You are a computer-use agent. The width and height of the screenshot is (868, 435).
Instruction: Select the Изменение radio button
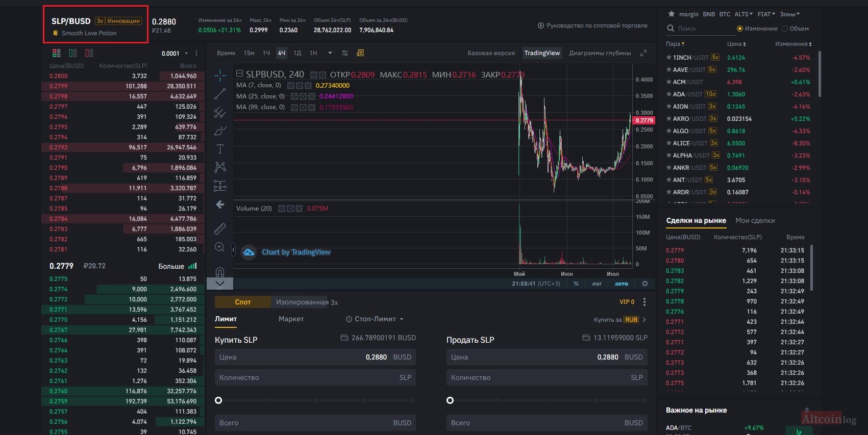pos(740,29)
